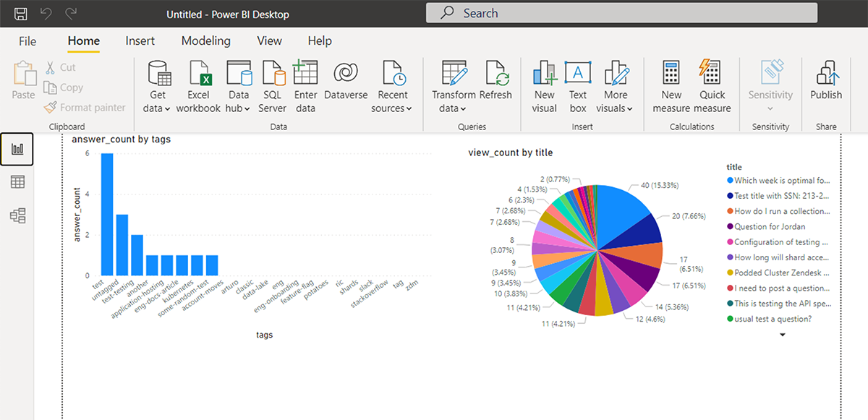Click the tallest bar labeled test
The height and width of the screenshot is (420, 868).
[x=107, y=215]
